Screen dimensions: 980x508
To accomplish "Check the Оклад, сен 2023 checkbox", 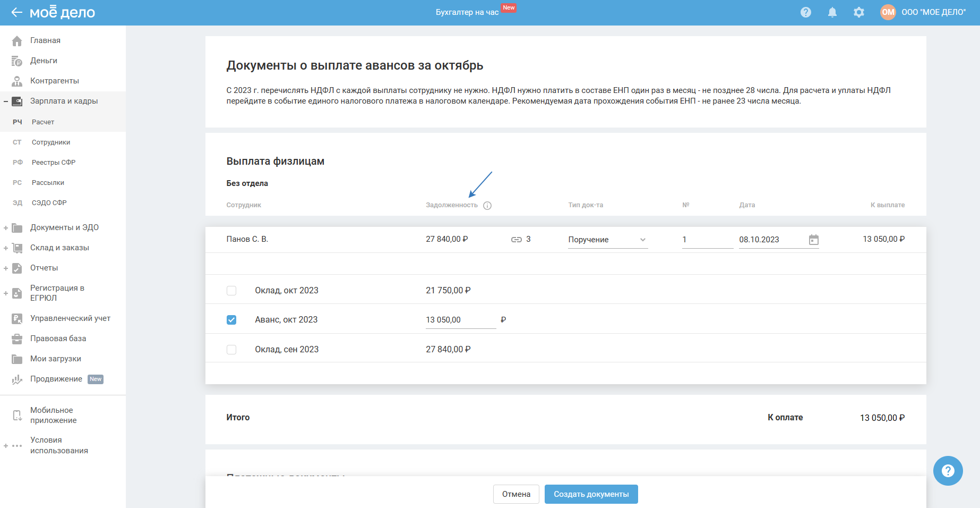I will (x=231, y=350).
